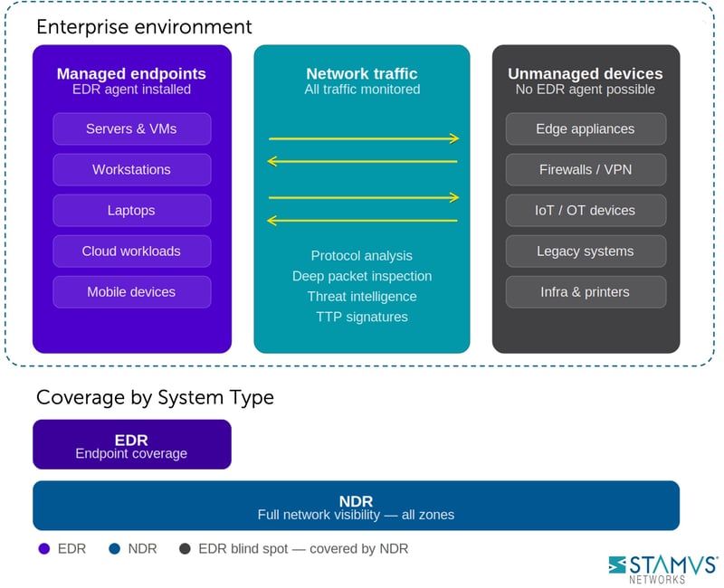Select the Cloud workloads box
The height and width of the screenshot is (588, 724).
pyautogui.click(x=131, y=251)
